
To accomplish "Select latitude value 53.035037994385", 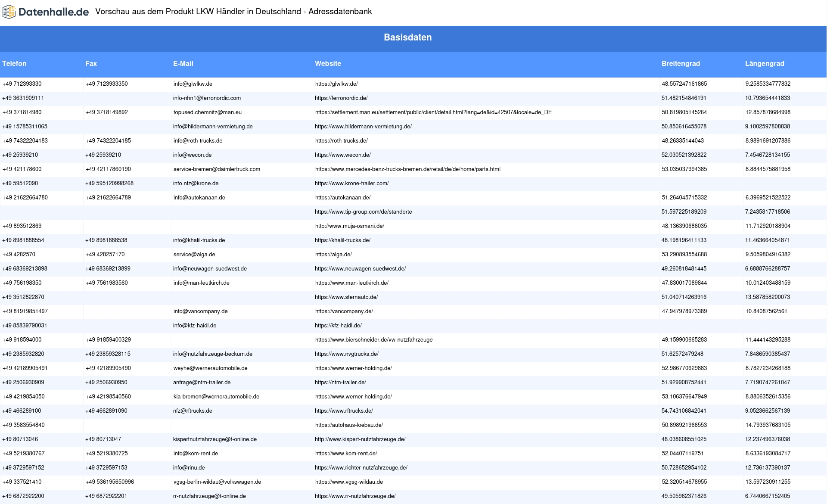I will point(684,169).
